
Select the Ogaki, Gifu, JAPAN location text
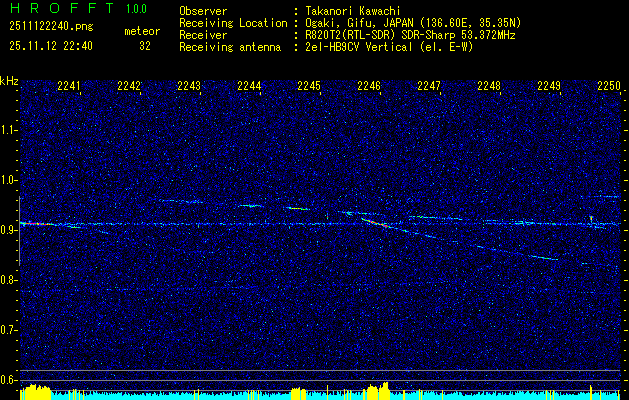[x=412, y=23]
